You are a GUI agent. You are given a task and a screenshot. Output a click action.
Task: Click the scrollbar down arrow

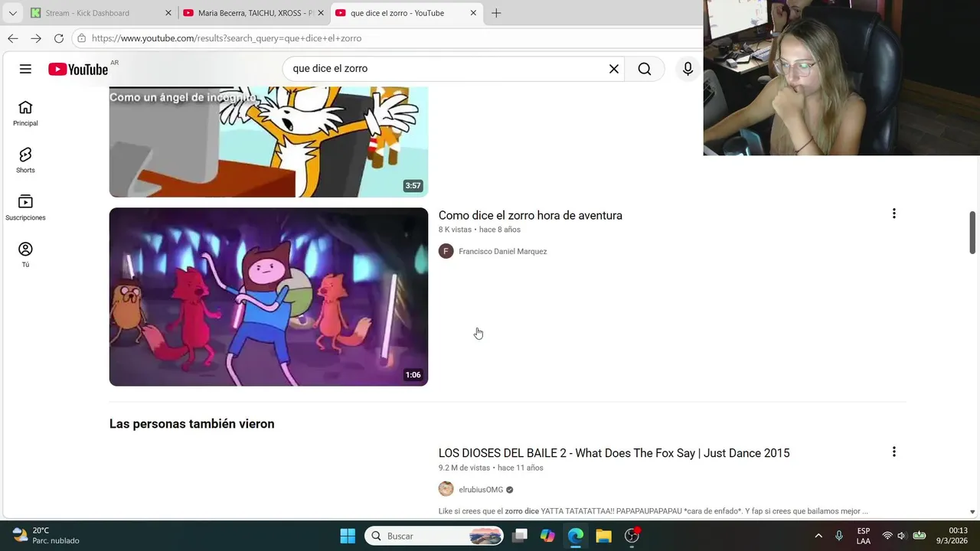click(x=972, y=512)
